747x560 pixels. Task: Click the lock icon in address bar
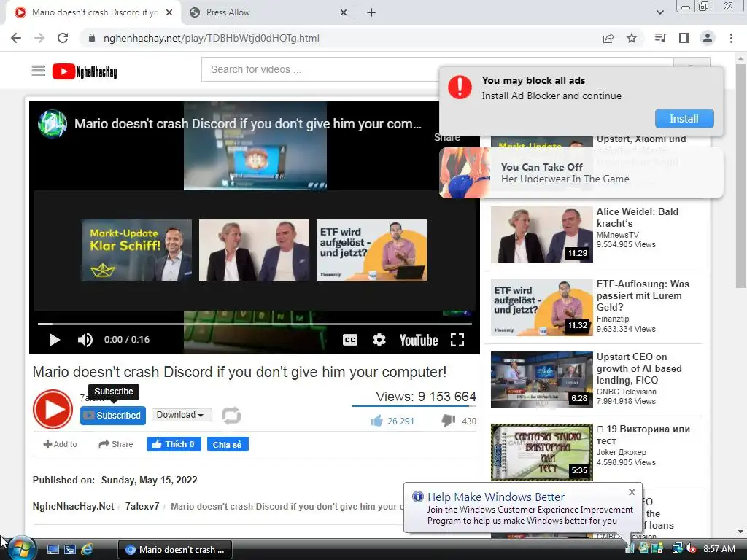[92, 38]
